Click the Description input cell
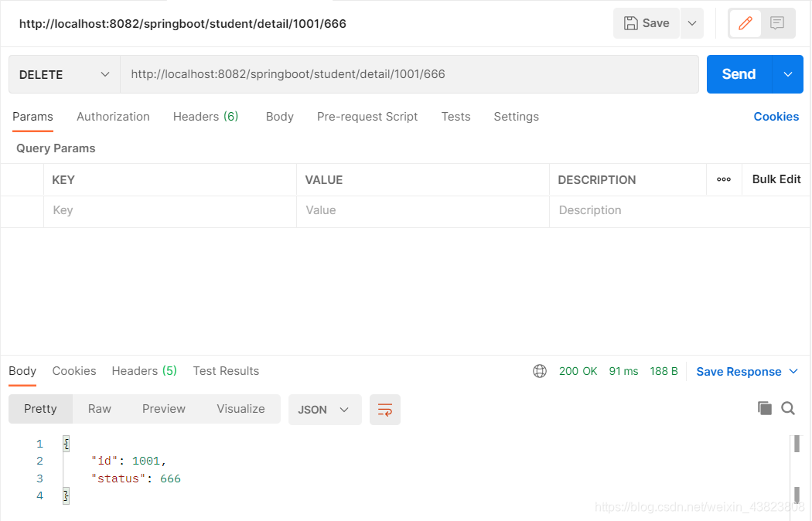812x521 pixels. pyautogui.click(x=680, y=210)
